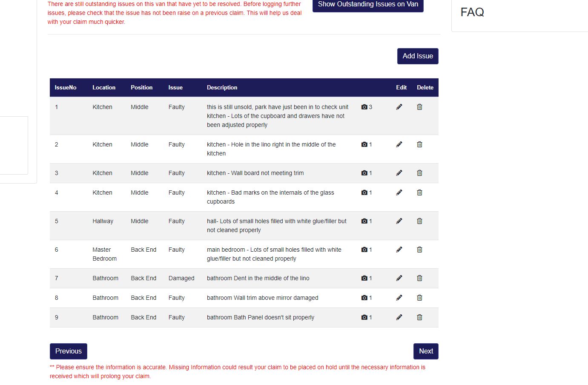The width and height of the screenshot is (588, 385).
Task: Return with the Previous button
Action: [x=69, y=351]
